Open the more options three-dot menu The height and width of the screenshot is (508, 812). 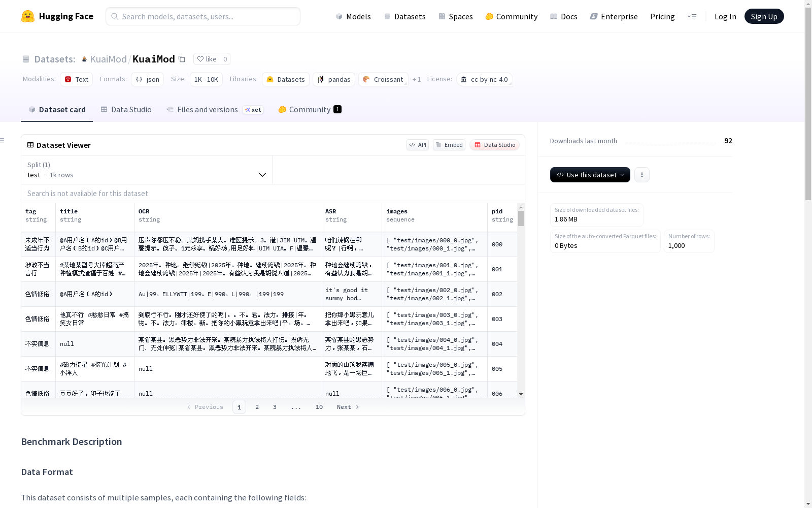642,175
